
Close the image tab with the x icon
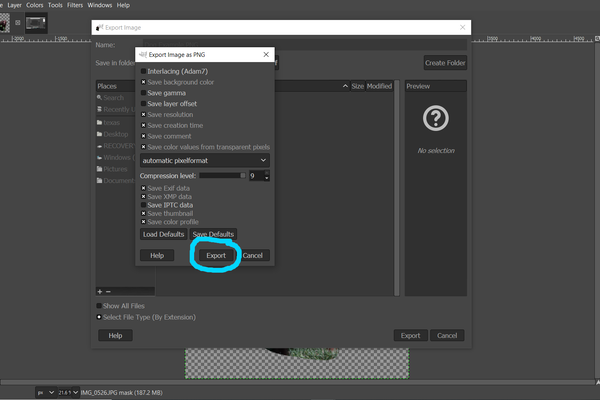(18, 23)
